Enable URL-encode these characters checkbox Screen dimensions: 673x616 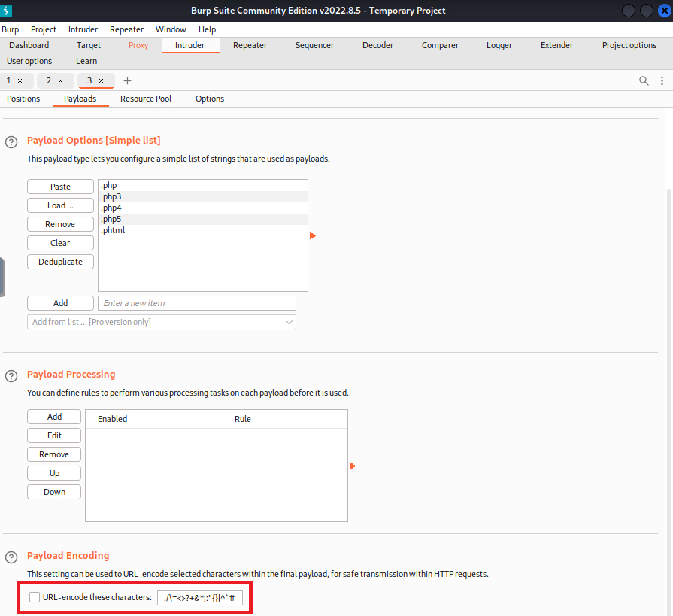pyautogui.click(x=35, y=597)
